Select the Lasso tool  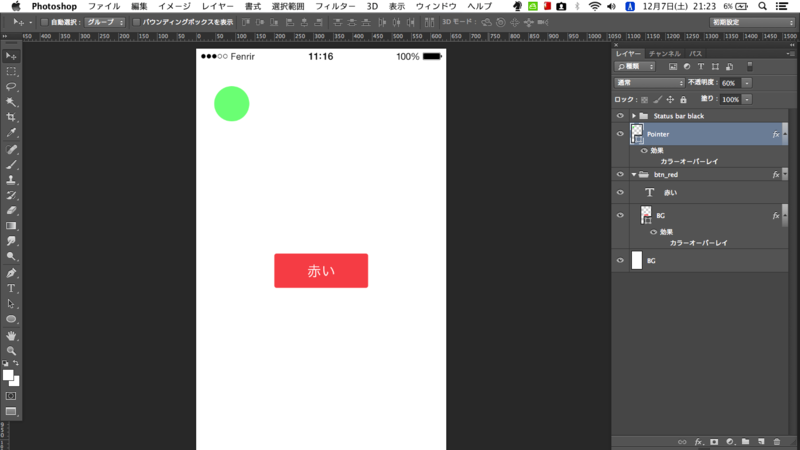tap(11, 87)
